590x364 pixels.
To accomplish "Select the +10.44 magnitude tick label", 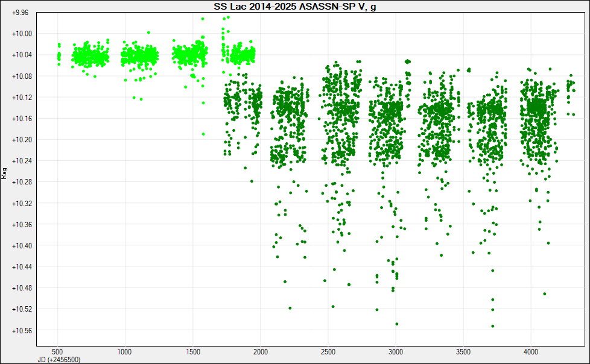I will coord(22,266).
